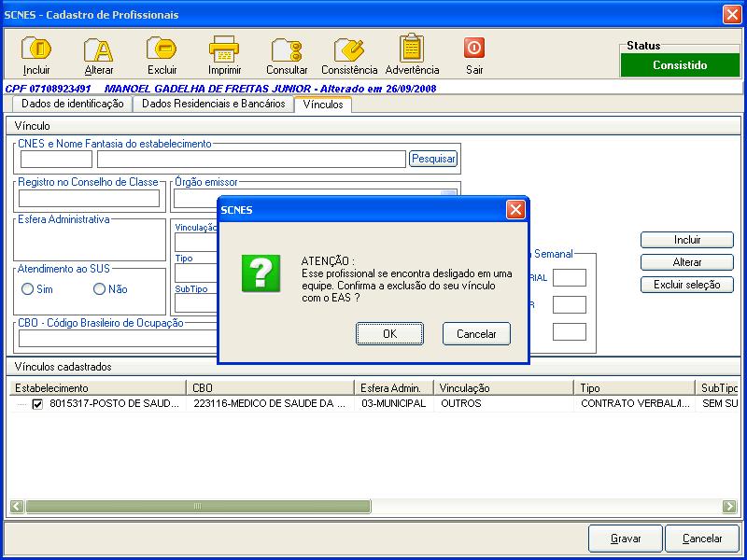Image resolution: width=747 pixels, height=560 pixels.
Task: Click the CONTRATO VERBAL cell
Action: [x=635, y=404]
